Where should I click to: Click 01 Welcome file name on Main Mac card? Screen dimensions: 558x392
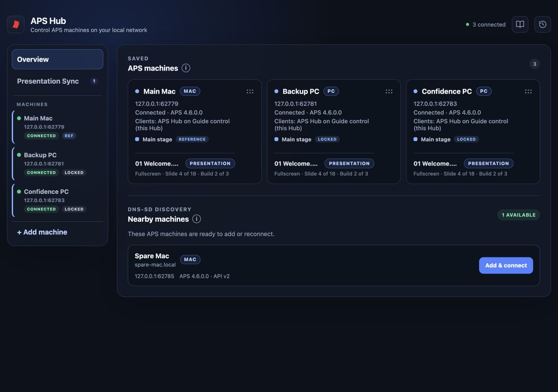coord(157,164)
